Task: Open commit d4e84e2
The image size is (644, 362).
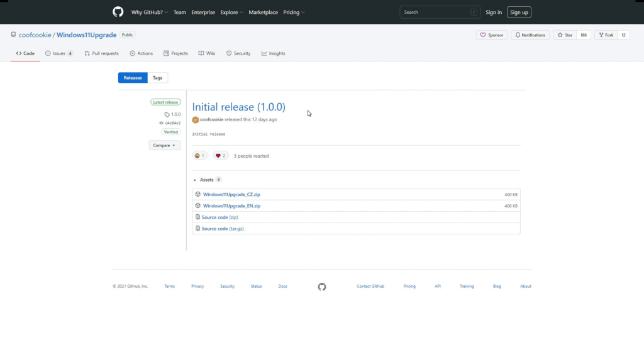Action: pyautogui.click(x=172, y=123)
